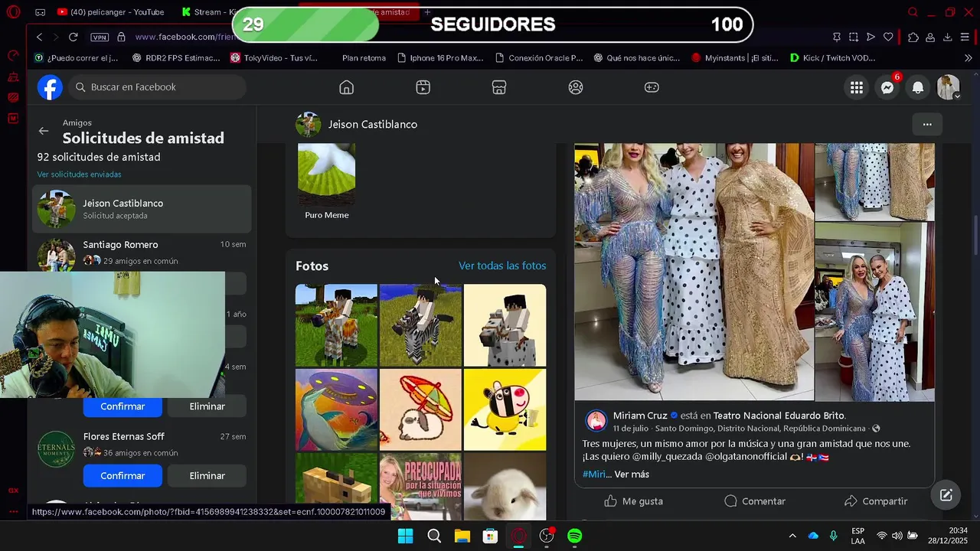
Task: Click browser back navigation arrow
Action: coord(40,37)
